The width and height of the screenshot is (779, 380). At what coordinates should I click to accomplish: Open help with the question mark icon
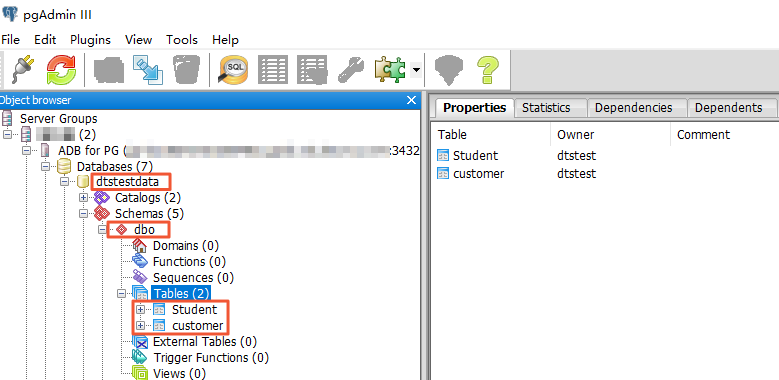pyautogui.click(x=488, y=70)
